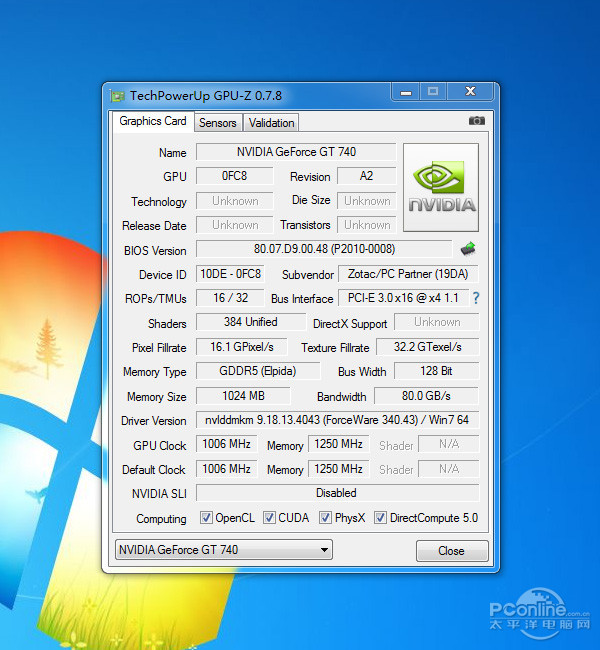The width and height of the screenshot is (600, 650).
Task: Toggle the CUDA checkbox
Action: click(270, 518)
